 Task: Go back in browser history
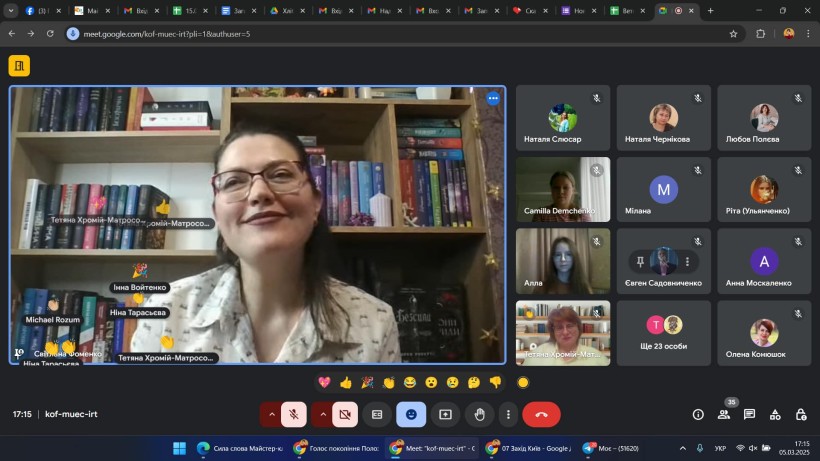click(12, 33)
